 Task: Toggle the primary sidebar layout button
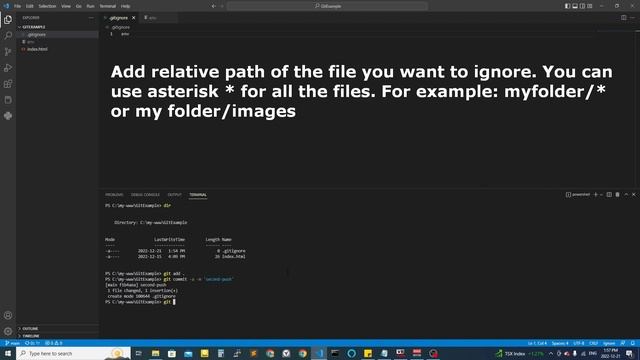coord(567,6)
